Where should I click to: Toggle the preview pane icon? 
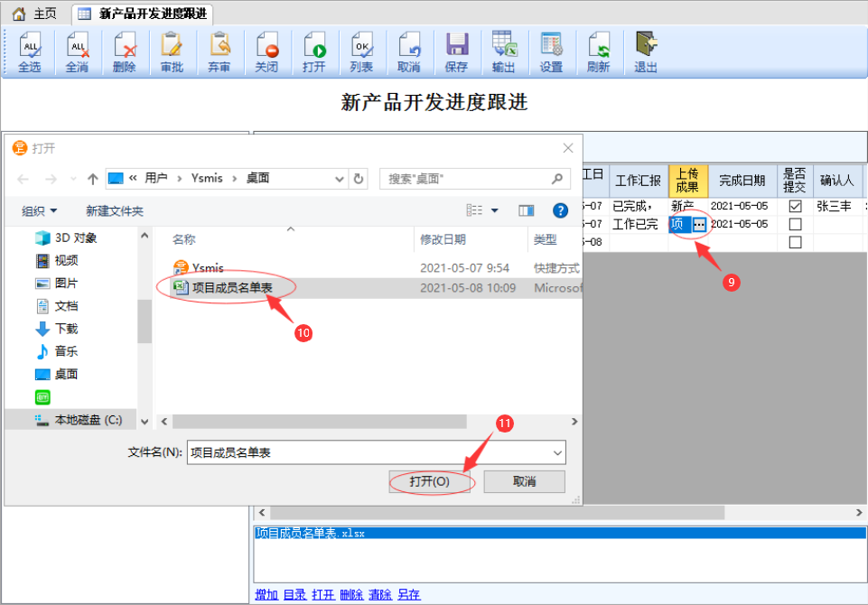coord(526,210)
